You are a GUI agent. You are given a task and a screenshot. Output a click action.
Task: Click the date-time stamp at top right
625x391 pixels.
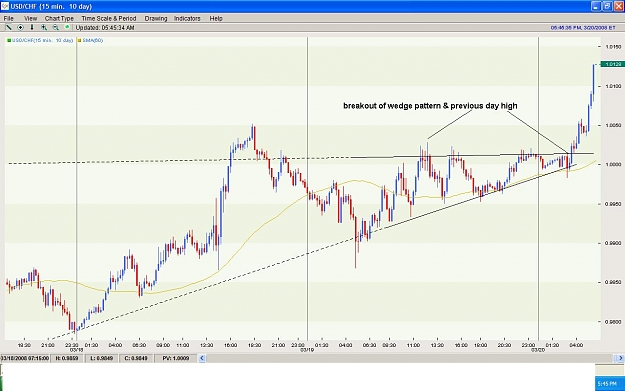point(583,28)
